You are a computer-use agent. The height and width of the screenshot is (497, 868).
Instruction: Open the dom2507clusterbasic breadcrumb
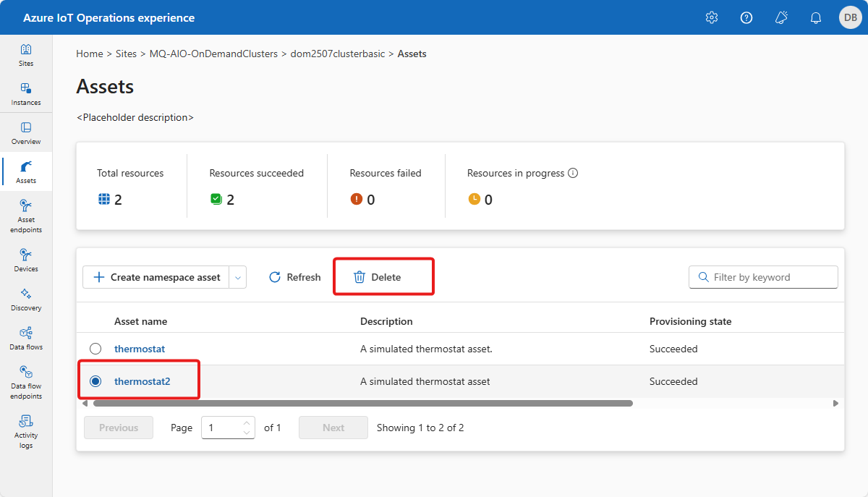click(338, 54)
